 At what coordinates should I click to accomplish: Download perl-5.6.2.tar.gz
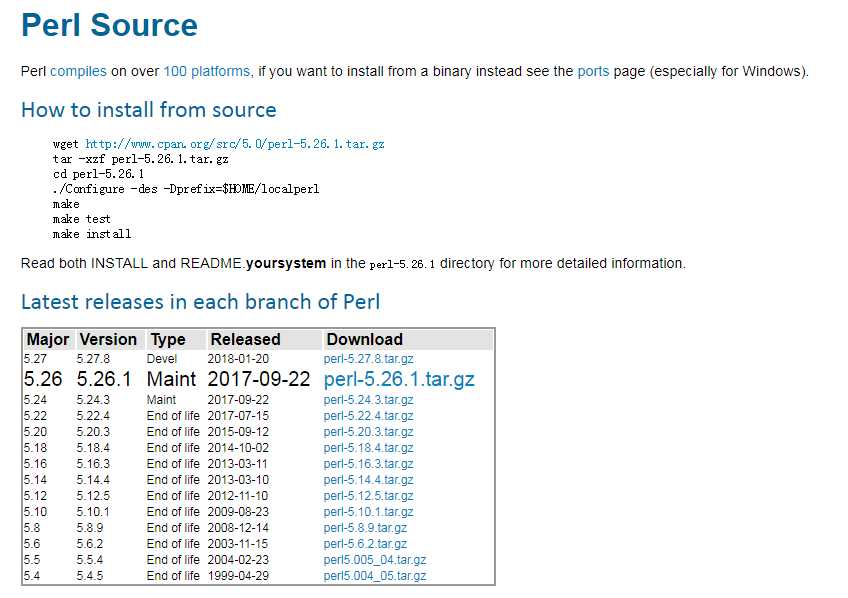click(365, 544)
